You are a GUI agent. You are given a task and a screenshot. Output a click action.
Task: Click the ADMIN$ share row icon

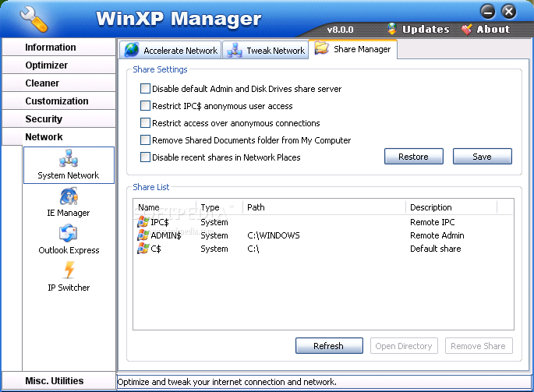[x=143, y=235]
